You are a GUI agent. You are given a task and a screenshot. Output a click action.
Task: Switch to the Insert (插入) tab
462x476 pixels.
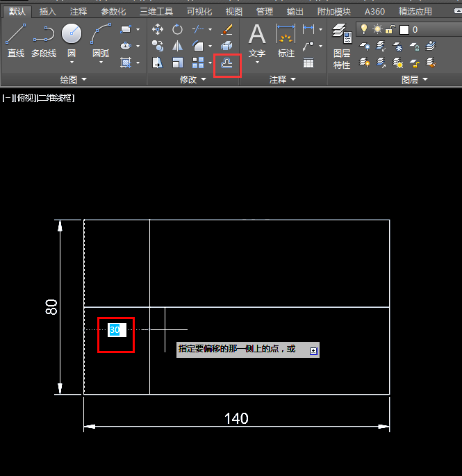[48, 12]
